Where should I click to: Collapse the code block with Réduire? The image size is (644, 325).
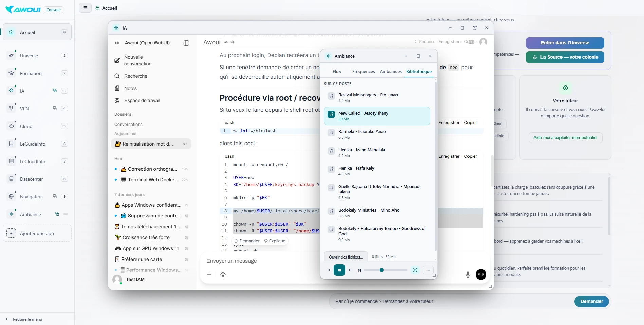[424, 42]
